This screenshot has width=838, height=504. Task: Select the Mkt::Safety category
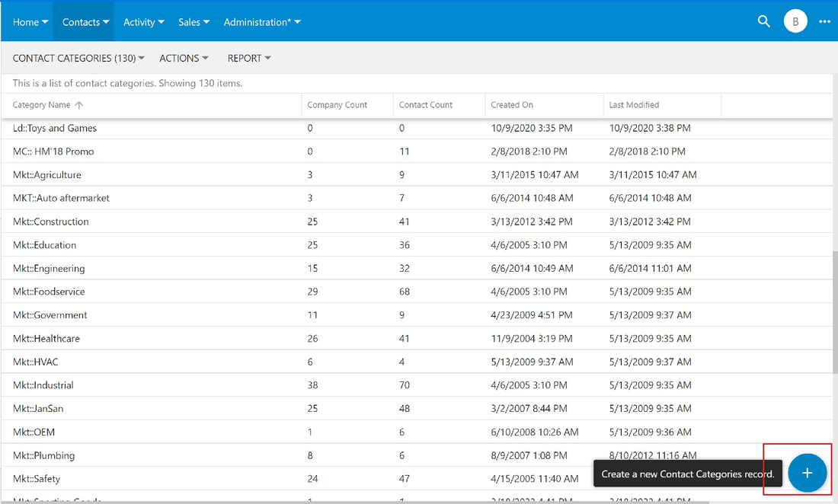pyautogui.click(x=37, y=479)
